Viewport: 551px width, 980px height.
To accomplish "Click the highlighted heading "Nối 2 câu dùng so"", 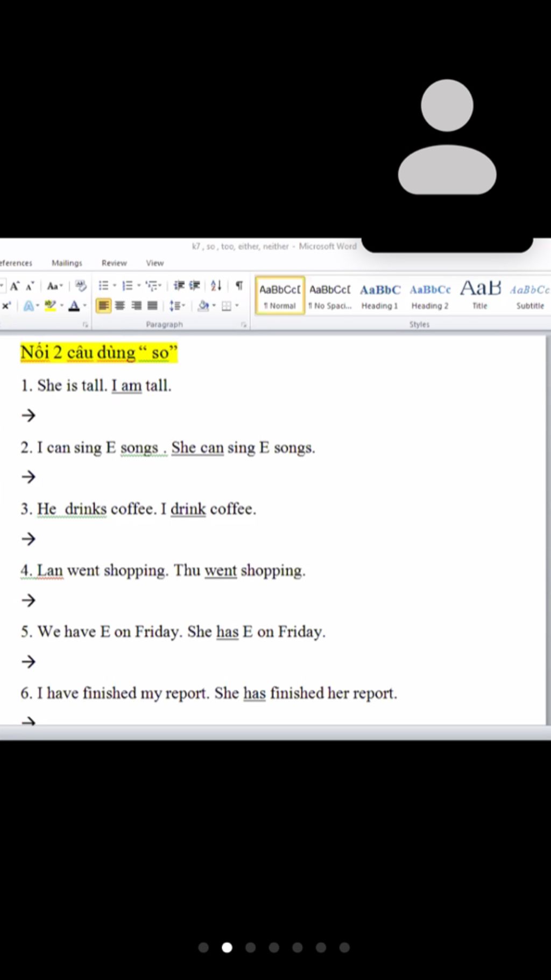I will 99,353.
